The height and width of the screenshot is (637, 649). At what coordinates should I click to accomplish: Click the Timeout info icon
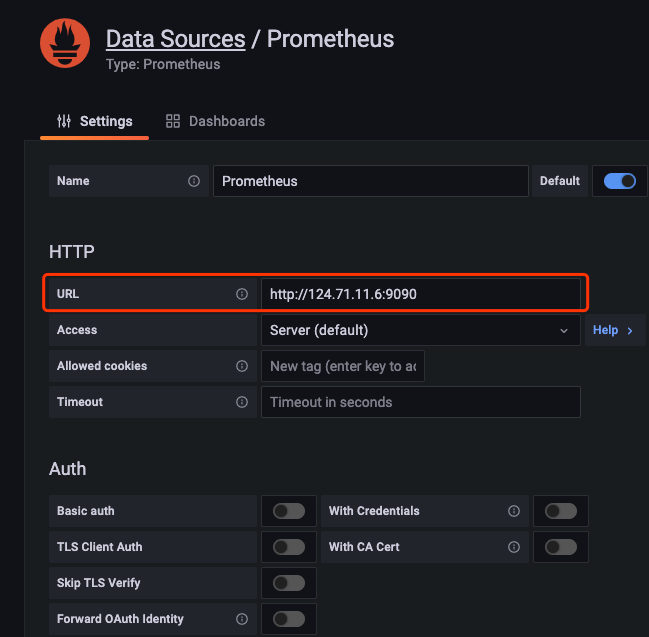[x=241, y=402]
